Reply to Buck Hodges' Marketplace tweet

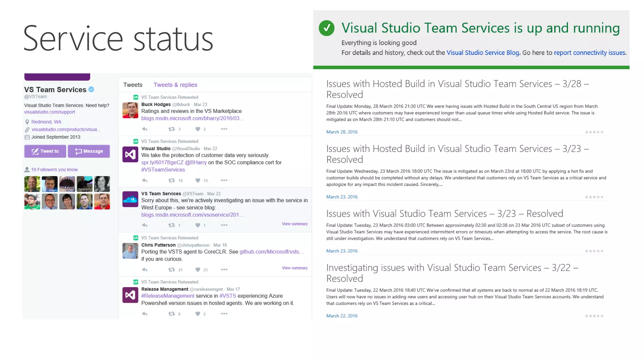(145, 129)
